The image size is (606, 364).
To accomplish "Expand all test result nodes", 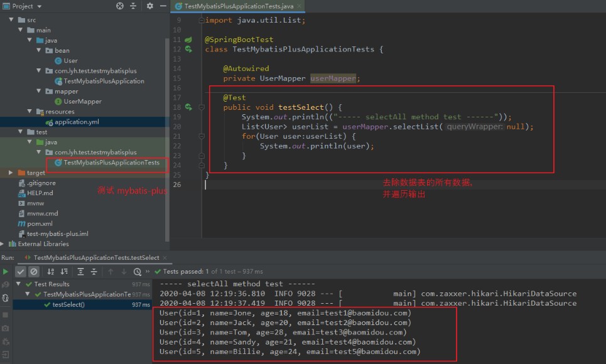I will (x=80, y=272).
